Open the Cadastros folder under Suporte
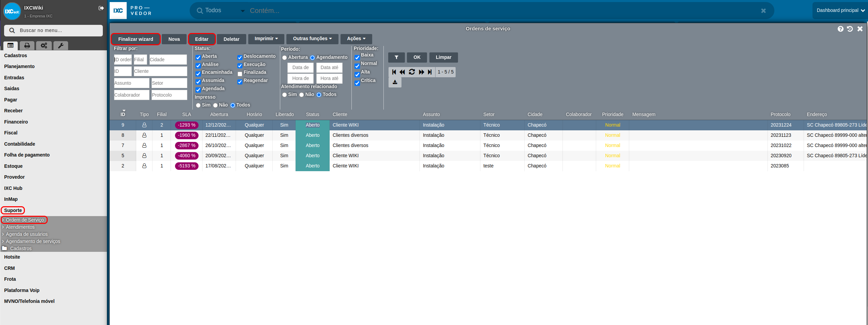 [20, 248]
